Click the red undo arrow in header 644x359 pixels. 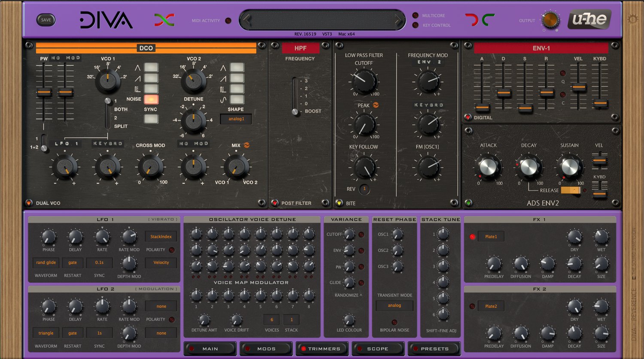[471, 20]
